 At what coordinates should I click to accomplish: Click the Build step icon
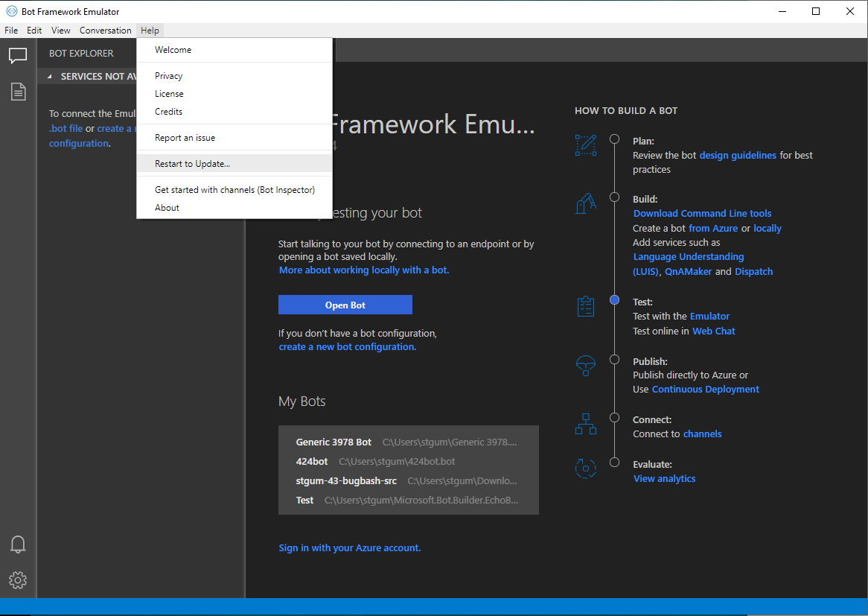click(x=587, y=203)
